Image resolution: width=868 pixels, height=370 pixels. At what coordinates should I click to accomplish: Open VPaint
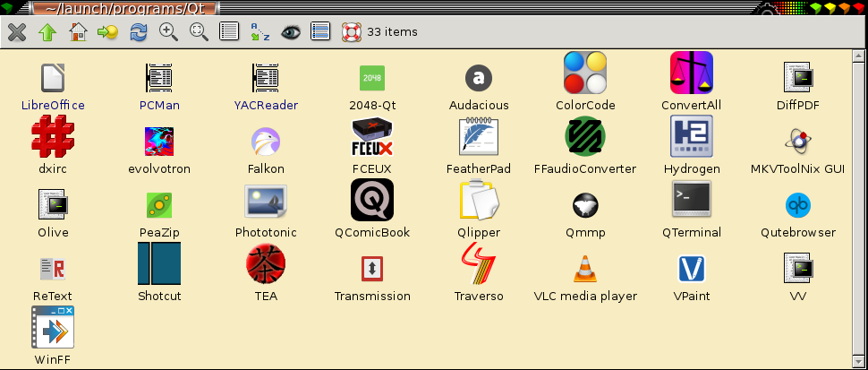692,269
